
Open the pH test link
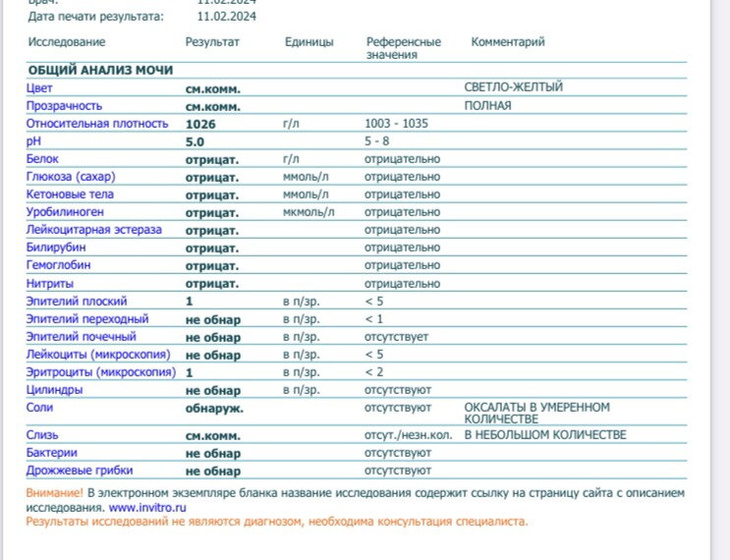(x=34, y=142)
